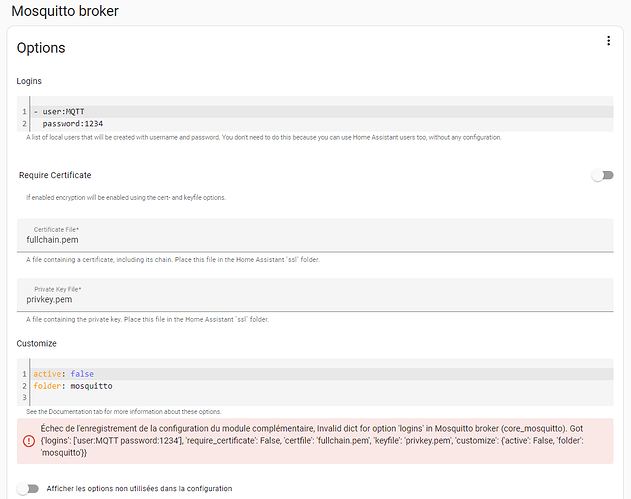631x499 pixels.
Task: Click the Require Certificate label text
Action: click(x=55, y=175)
